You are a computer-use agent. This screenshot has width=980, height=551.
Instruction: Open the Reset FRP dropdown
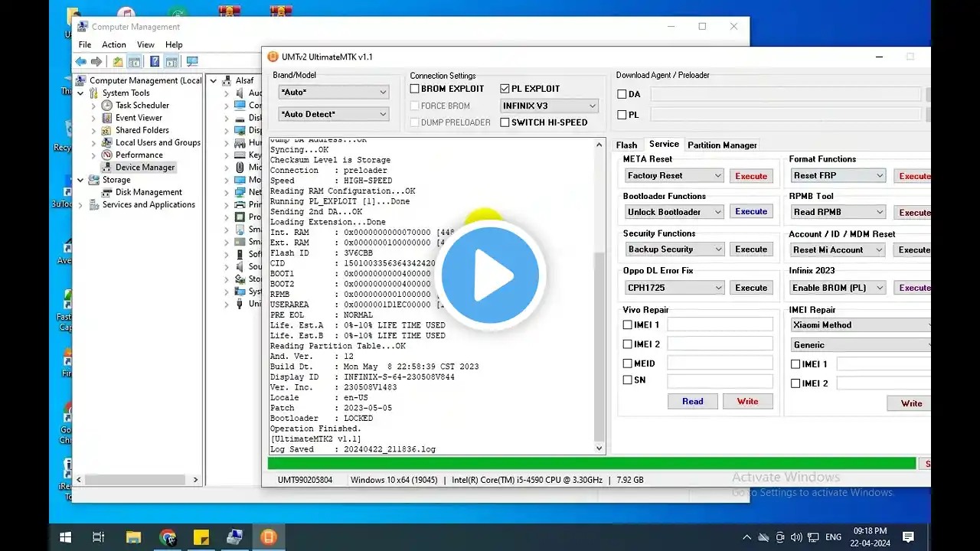pyautogui.click(x=838, y=175)
